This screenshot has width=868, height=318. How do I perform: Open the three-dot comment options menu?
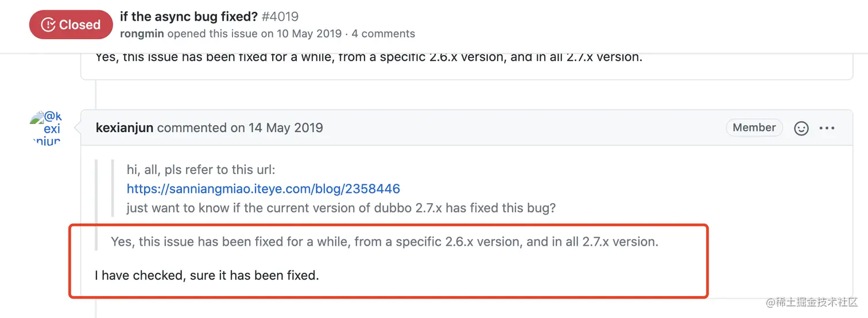pos(827,128)
